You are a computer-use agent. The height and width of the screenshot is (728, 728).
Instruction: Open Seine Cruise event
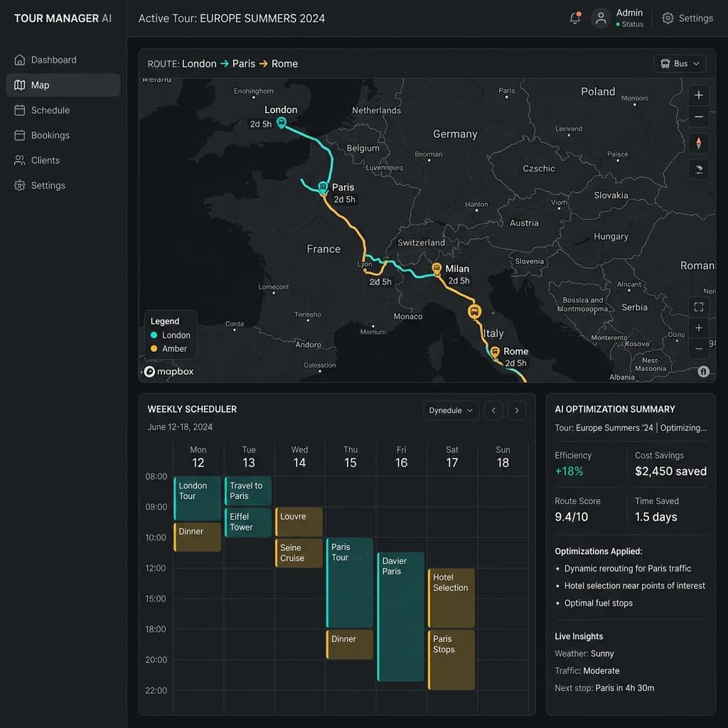pyautogui.click(x=299, y=553)
